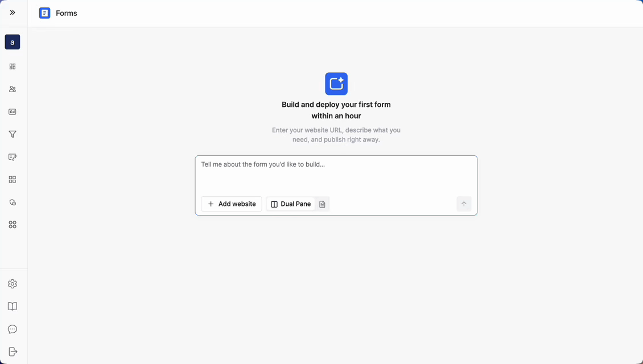Open the chat bubble support icon
Image resolution: width=643 pixels, height=364 pixels.
pyautogui.click(x=13, y=329)
